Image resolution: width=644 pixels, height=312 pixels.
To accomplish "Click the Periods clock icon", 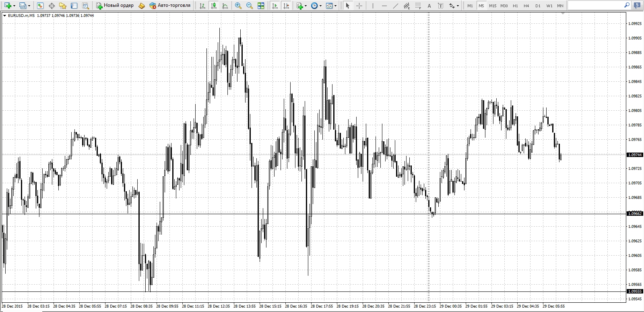I will [x=314, y=6].
